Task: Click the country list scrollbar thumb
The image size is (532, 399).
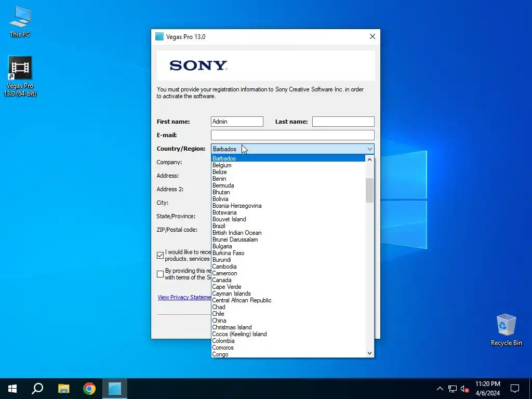Action: 369,190
